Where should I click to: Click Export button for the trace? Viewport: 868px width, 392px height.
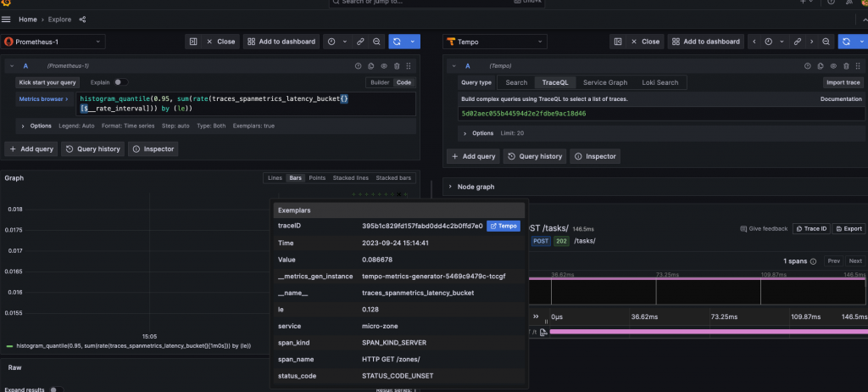coord(848,228)
